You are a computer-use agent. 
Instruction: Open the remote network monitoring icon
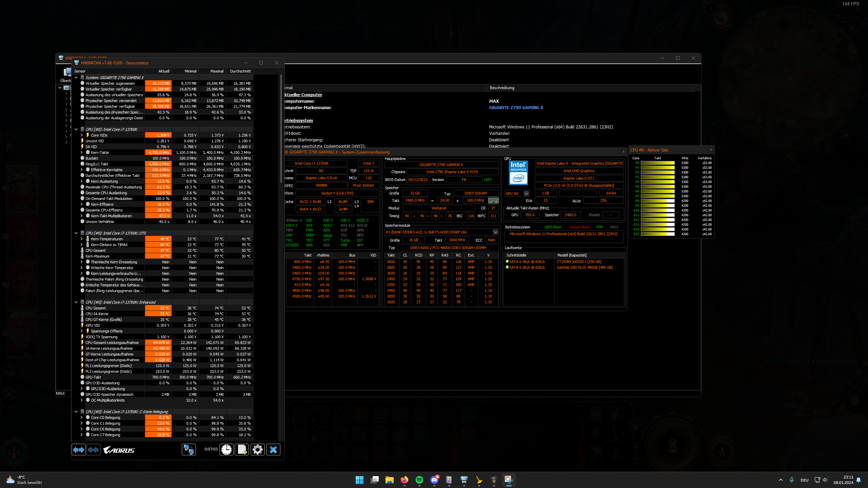click(x=189, y=450)
